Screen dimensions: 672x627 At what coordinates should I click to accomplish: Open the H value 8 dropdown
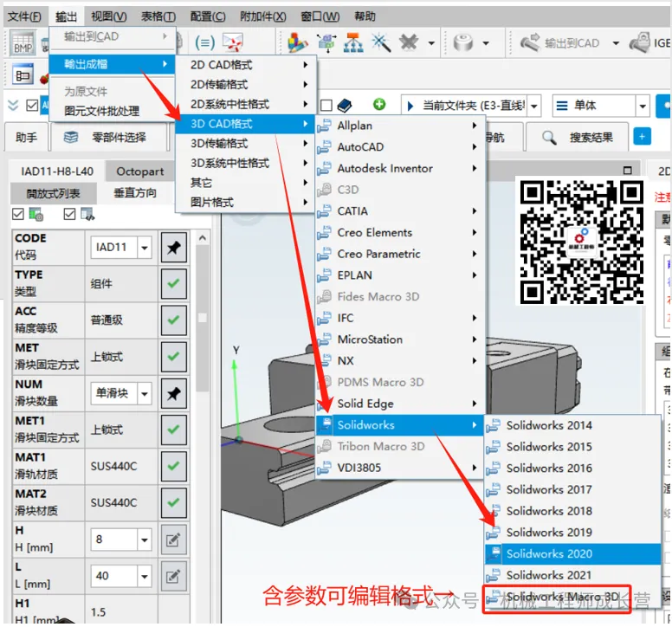click(145, 540)
